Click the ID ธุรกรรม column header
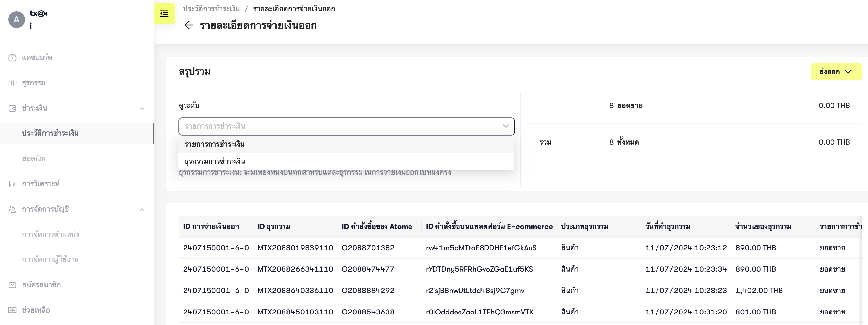 point(274,227)
